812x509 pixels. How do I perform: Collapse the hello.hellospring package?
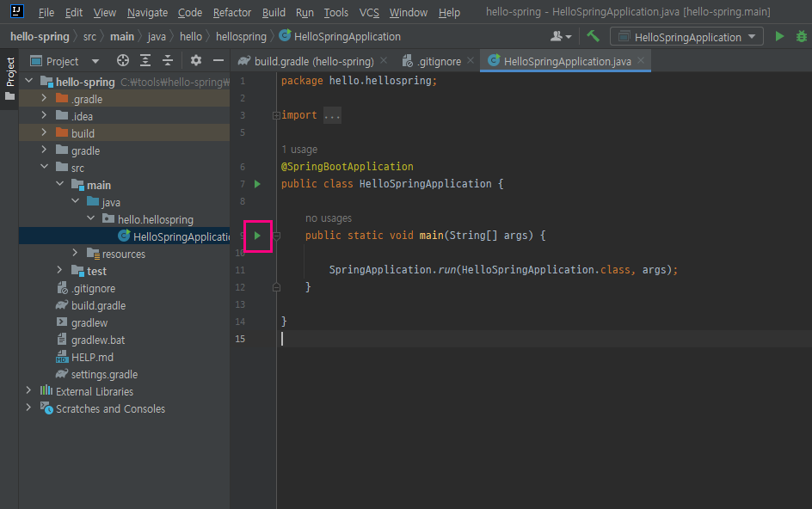(90, 218)
